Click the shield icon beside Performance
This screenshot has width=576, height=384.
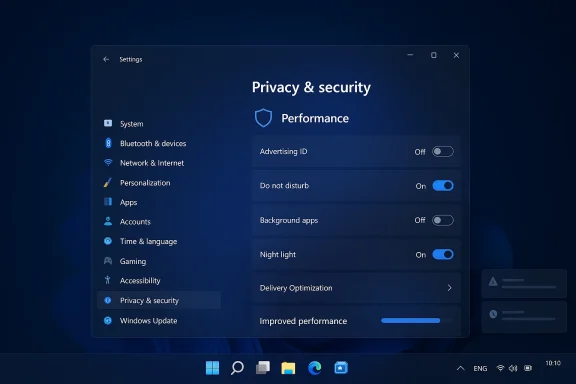pyautogui.click(x=263, y=118)
